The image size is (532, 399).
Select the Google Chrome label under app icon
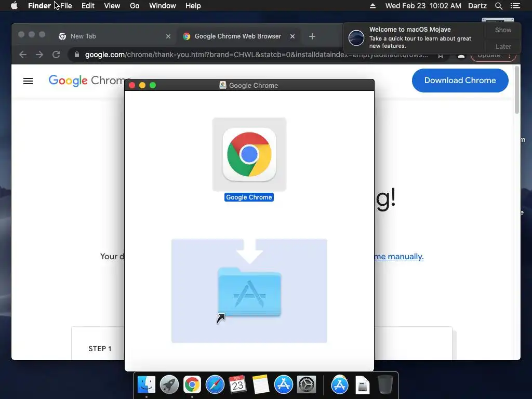[x=249, y=197]
